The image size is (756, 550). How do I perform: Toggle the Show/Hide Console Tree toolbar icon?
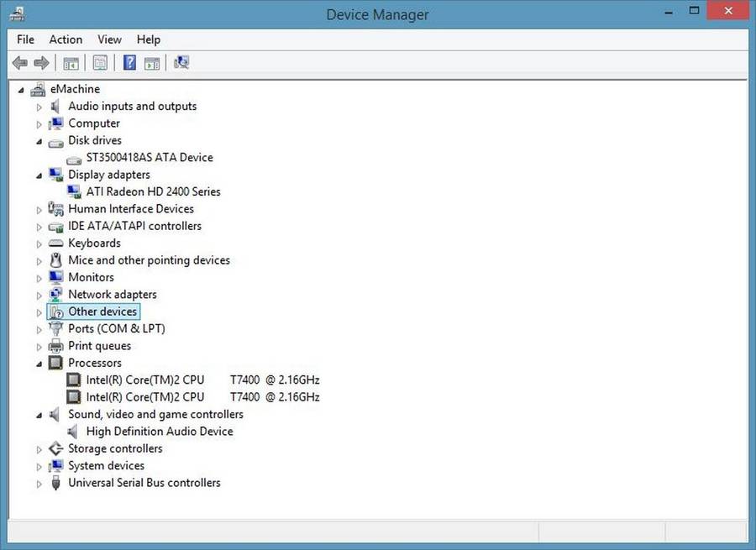71,62
